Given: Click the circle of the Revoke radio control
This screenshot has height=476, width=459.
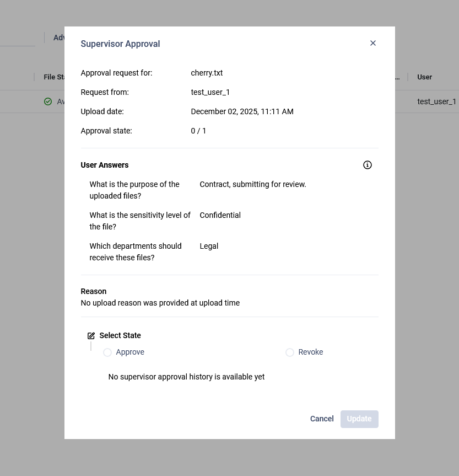Looking at the screenshot, I should (290, 352).
